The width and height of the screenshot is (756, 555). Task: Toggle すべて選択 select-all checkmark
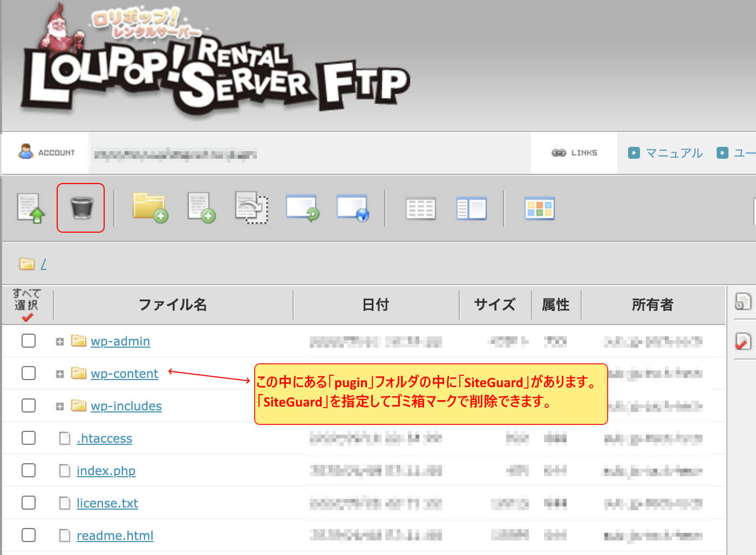27,305
